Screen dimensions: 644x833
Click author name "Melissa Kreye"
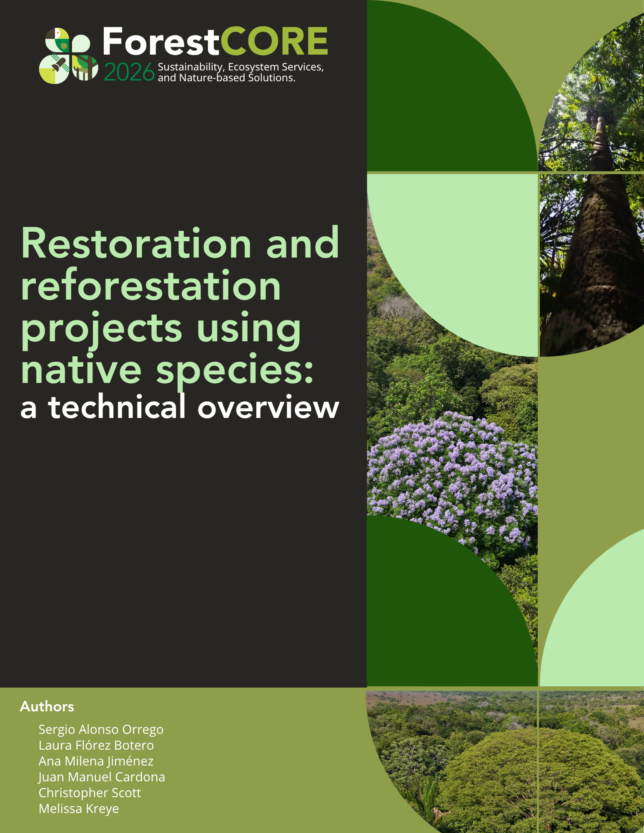click(79, 808)
